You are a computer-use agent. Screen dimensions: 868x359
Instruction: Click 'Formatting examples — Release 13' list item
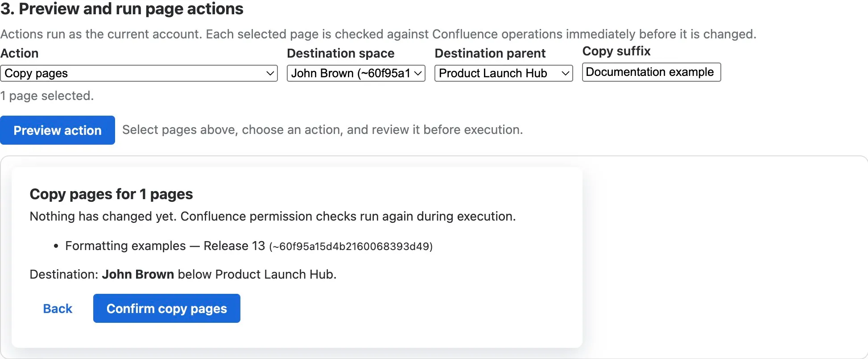click(249, 246)
